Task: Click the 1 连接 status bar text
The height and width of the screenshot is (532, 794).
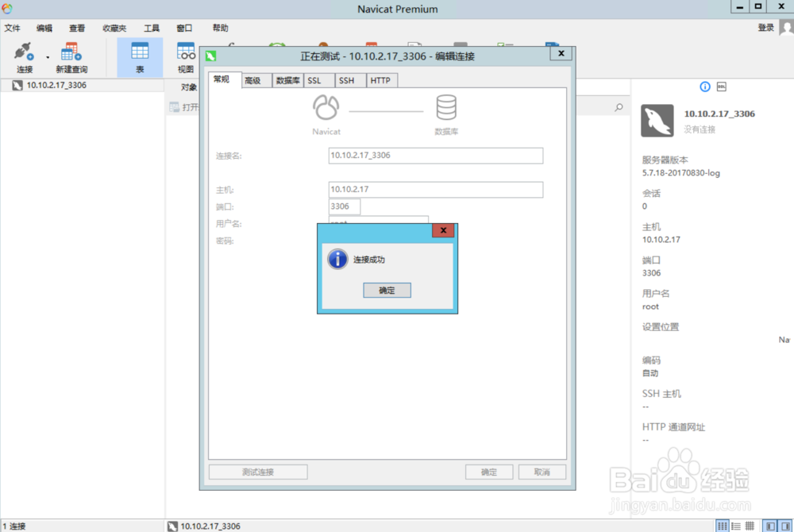Action: pos(14,526)
